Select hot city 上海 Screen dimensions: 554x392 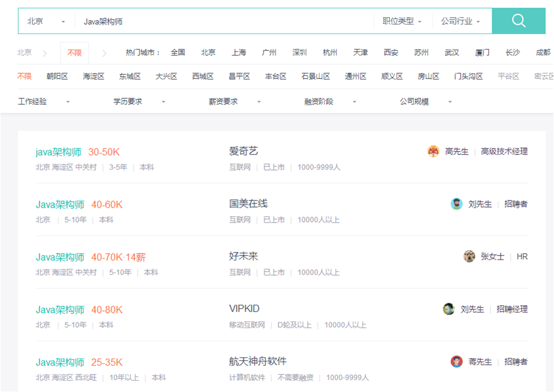tap(239, 53)
